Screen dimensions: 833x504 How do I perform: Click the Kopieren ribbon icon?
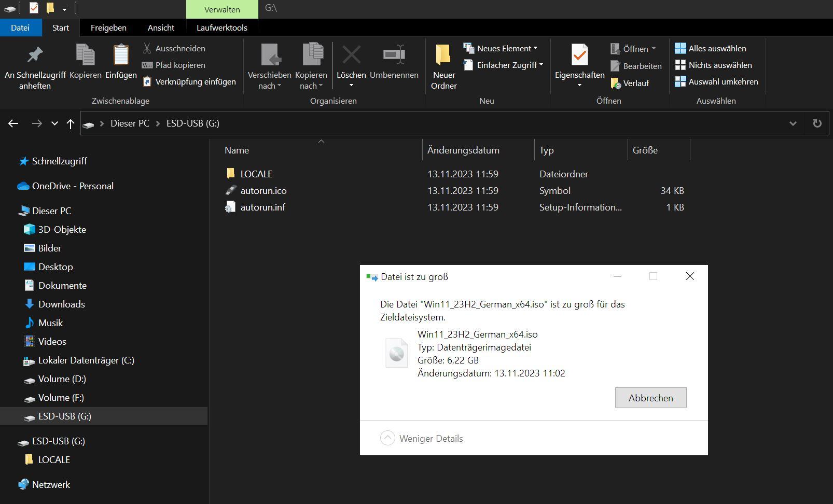[x=85, y=54]
